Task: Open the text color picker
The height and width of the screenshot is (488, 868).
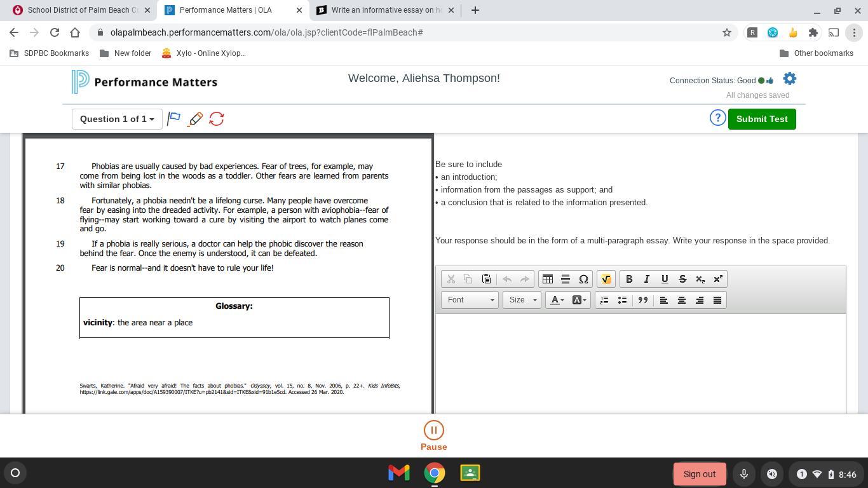Action: [x=557, y=300]
